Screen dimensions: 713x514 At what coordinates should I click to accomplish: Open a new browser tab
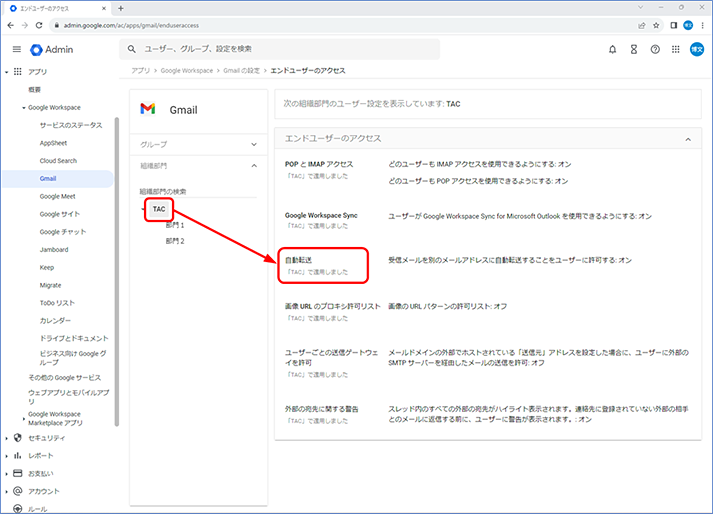click(x=121, y=8)
